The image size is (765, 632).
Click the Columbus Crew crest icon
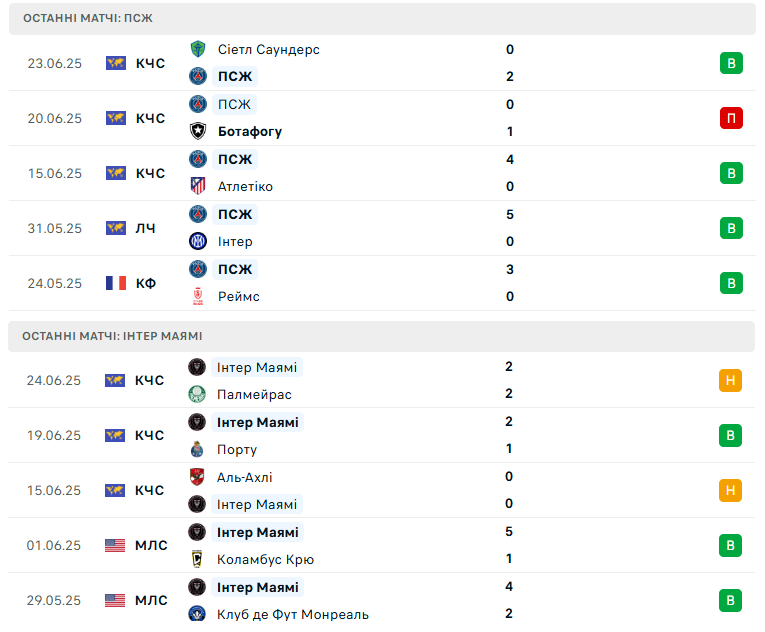[x=197, y=559]
